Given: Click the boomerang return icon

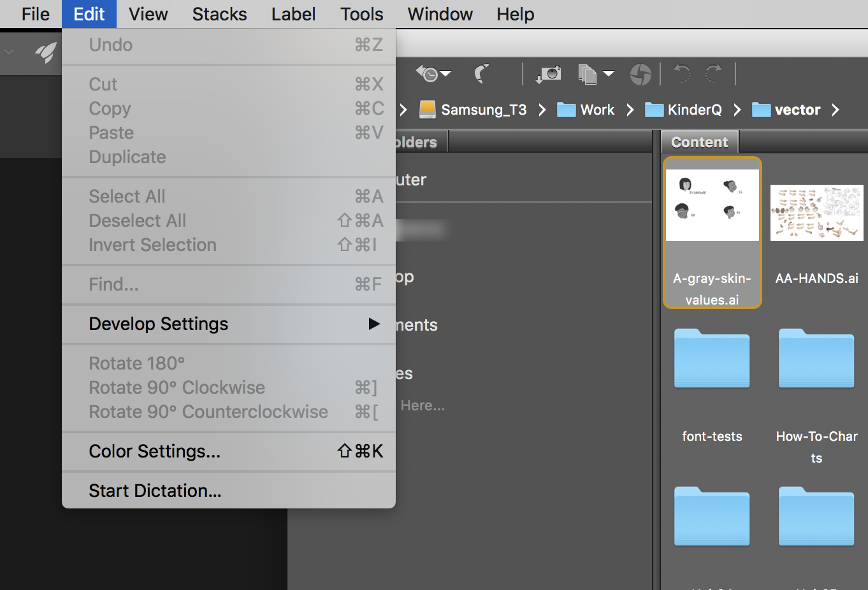Looking at the screenshot, I should click(x=482, y=74).
